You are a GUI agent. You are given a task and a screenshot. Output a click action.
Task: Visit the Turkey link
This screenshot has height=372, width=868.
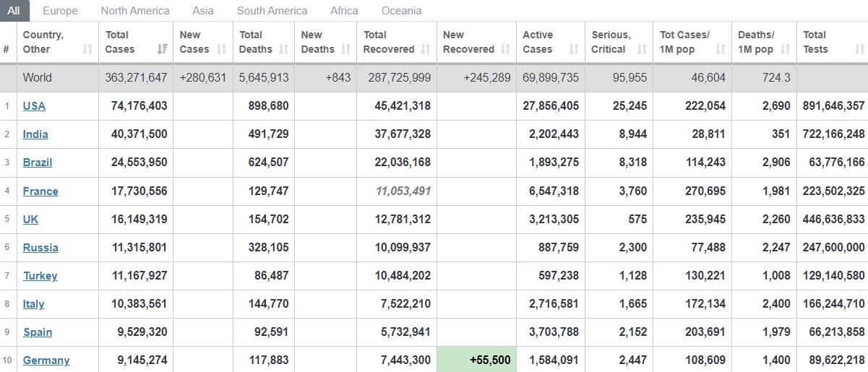tap(40, 275)
